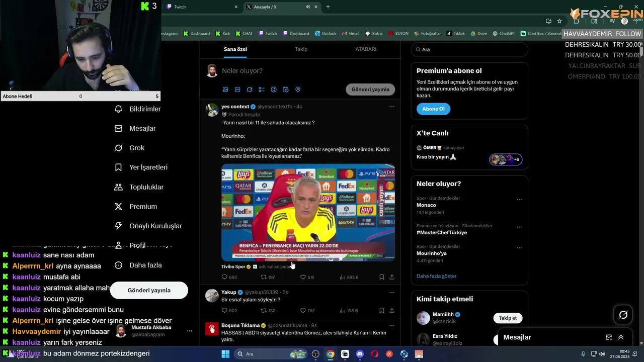Screen dimensions: 644x362
Task: Open OBS Studio from the taskbar
Action: click(x=315, y=354)
